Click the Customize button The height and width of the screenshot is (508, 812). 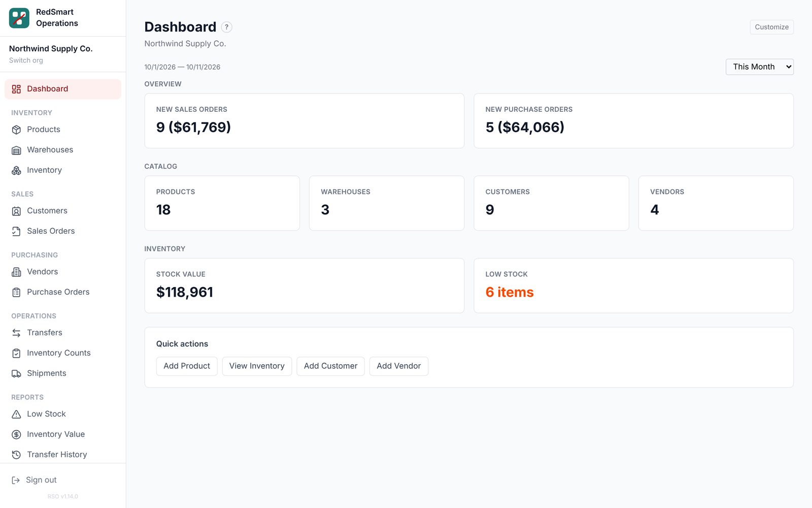click(771, 27)
